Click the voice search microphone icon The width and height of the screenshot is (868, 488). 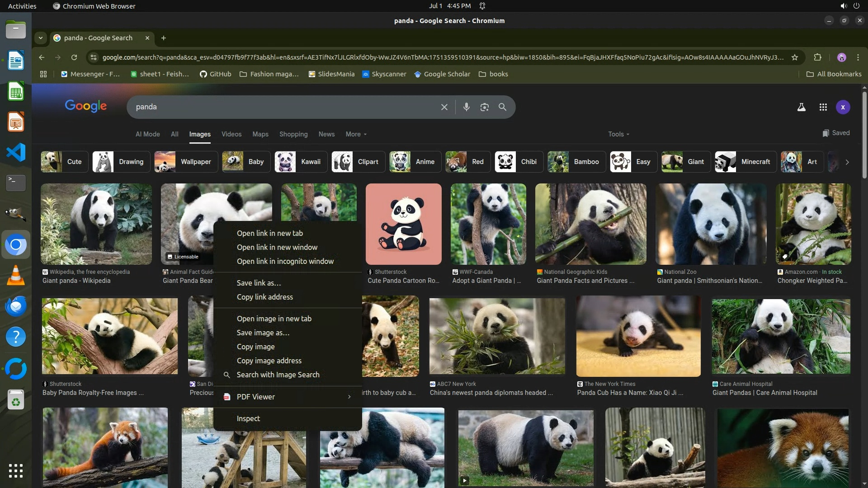pyautogui.click(x=466, y=107)
